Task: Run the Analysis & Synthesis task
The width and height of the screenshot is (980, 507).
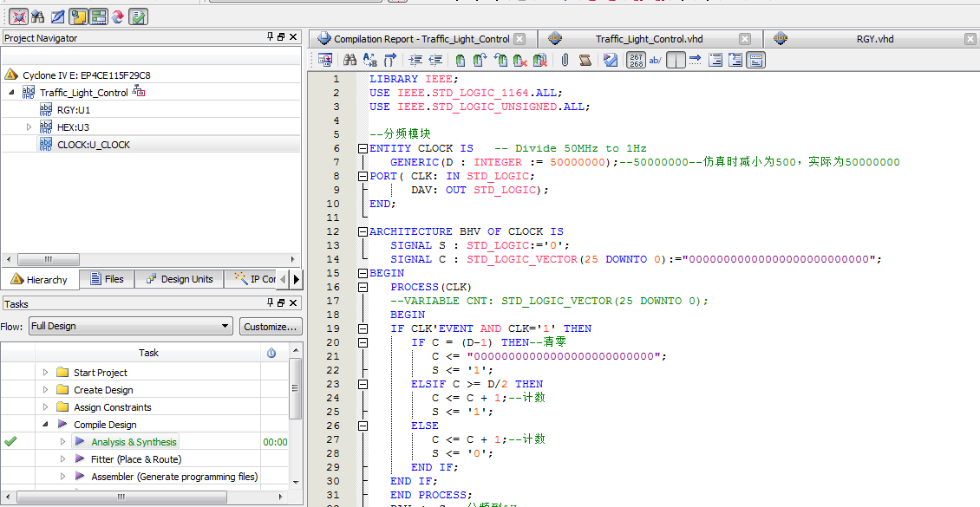Action: click(134, 441)
